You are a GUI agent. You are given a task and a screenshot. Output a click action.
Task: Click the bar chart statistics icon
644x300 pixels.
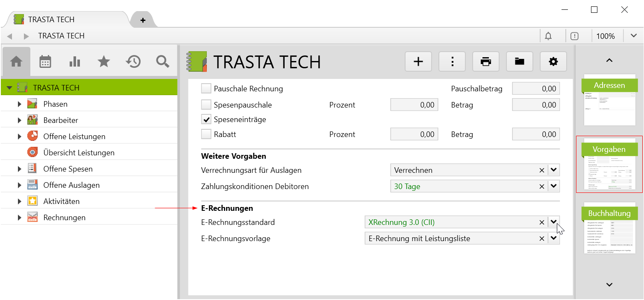74,62
